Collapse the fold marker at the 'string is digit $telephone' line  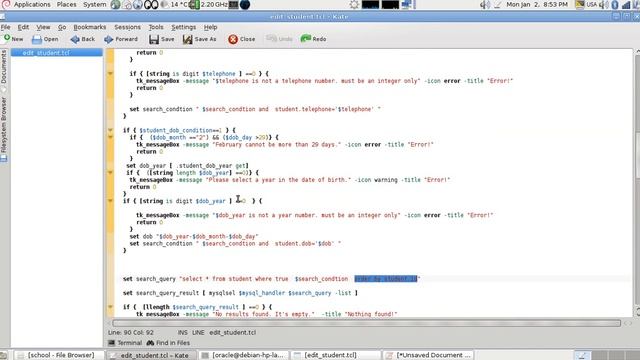tap(110, 74)
